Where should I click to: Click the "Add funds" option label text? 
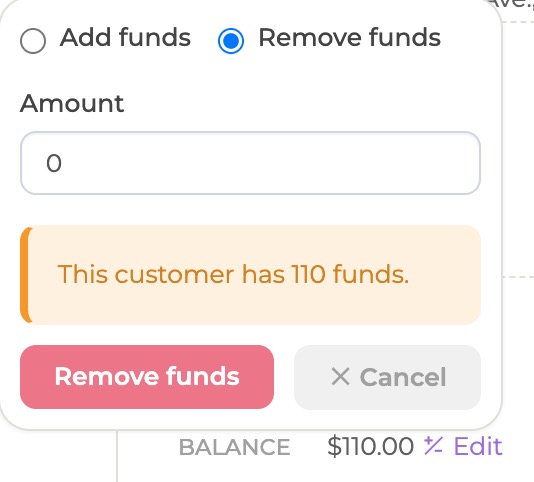(125, 37)
